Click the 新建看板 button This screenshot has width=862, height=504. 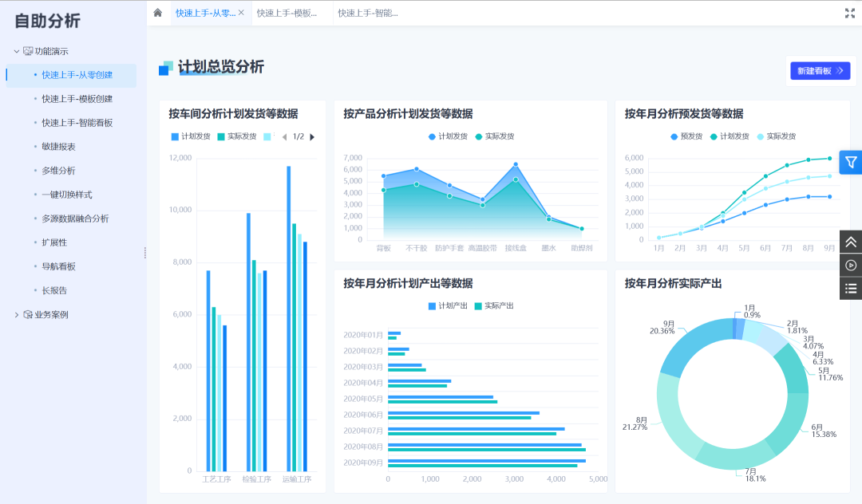(x=820, y=71)
